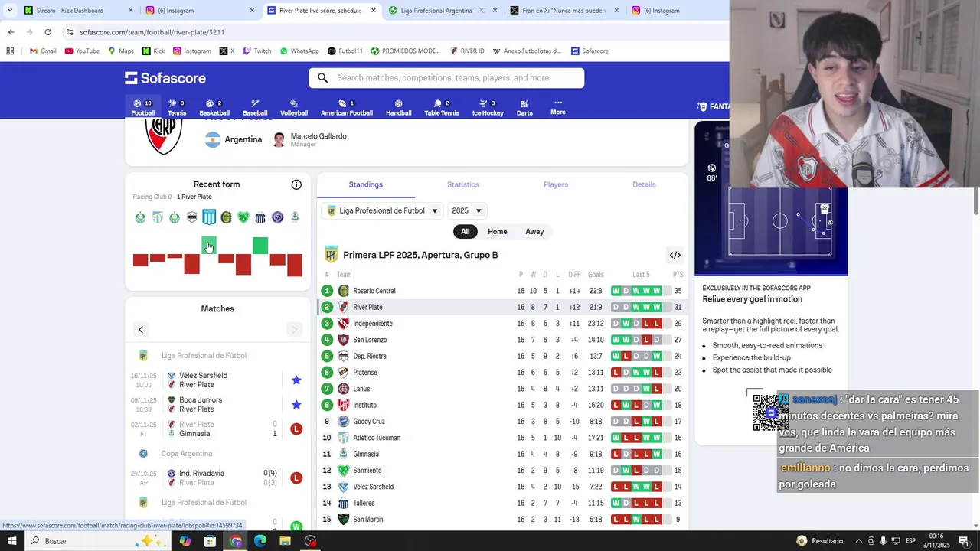Open the 2025 season dropdown
The width and height of the screenshot is (980, 551).
tap(466, 211)
